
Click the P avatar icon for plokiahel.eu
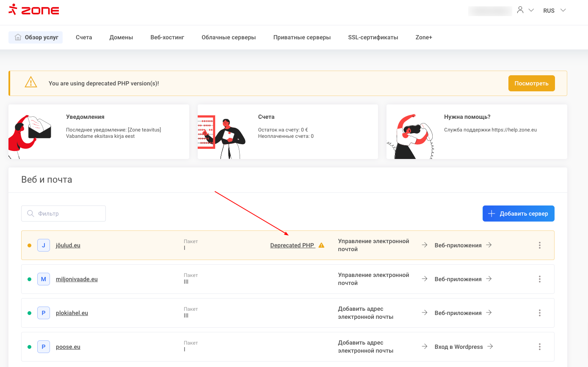(x=44, y=313)
